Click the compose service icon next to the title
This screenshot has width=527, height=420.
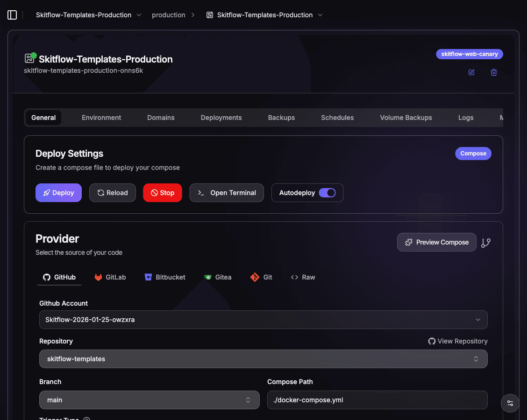pyautogui.click(x=29, y=58)
